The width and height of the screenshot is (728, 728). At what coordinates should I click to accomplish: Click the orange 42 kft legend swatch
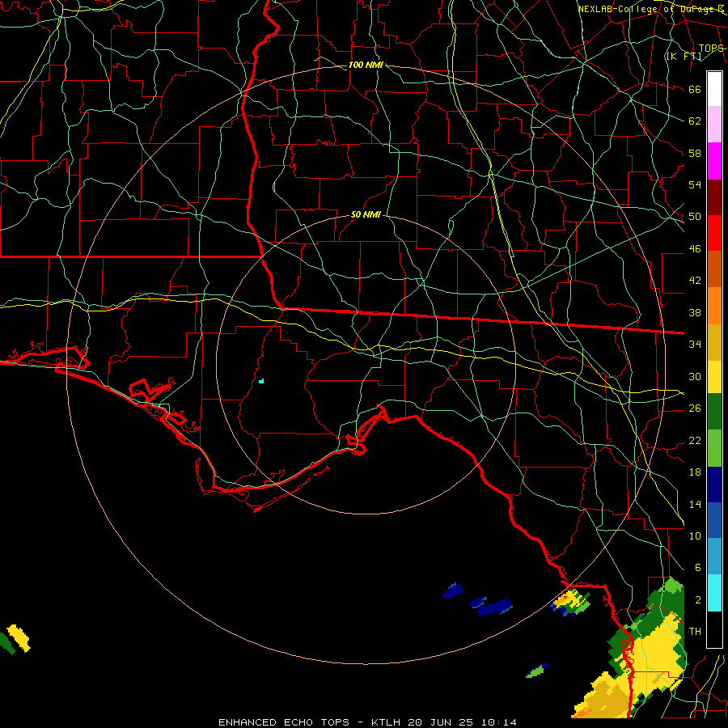point(714,306)
